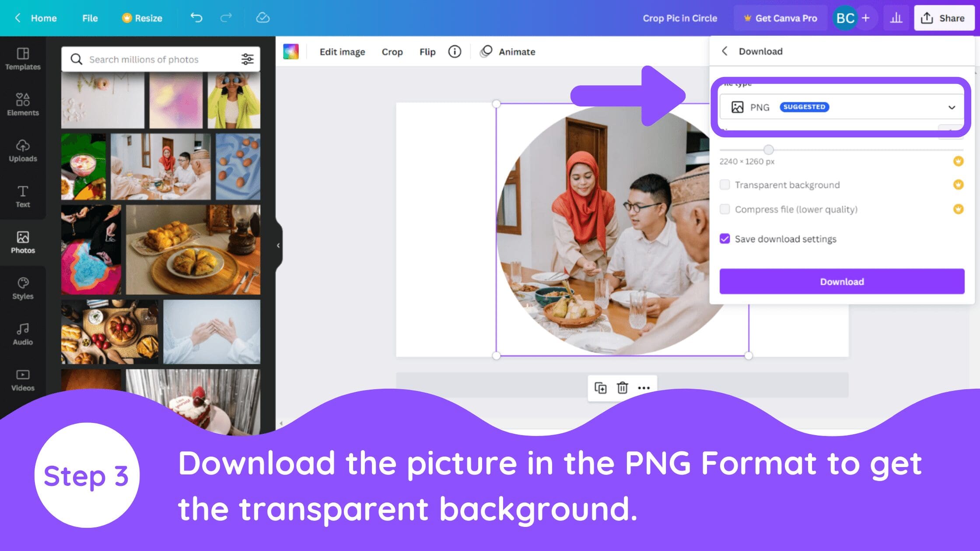Click the photo search field
This screenshot has height=551, width=980.
(153, 59)
